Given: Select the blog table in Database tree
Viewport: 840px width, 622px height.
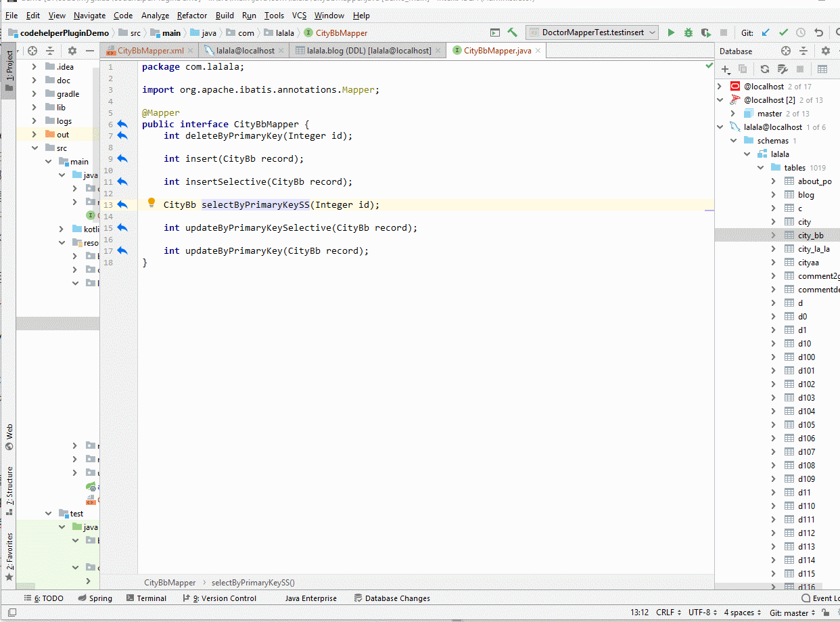Looking at the screenshot, I should coord(806,194).
